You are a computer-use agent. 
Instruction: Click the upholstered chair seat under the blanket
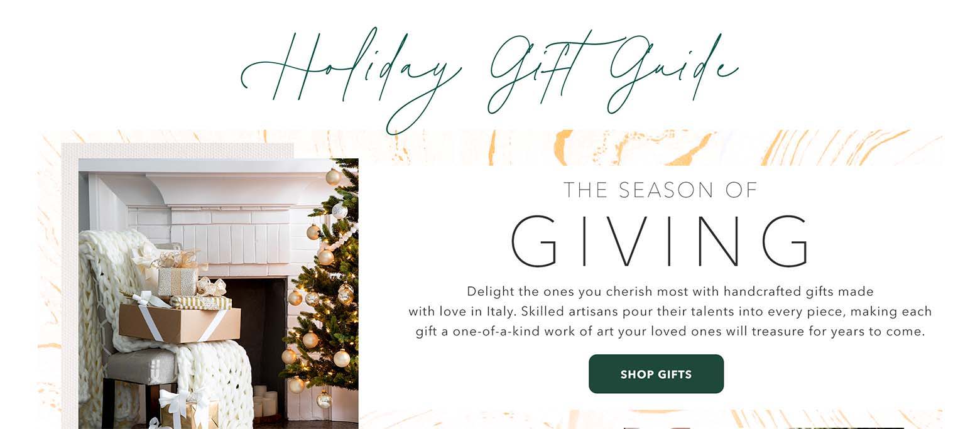(x=141, y=366)
